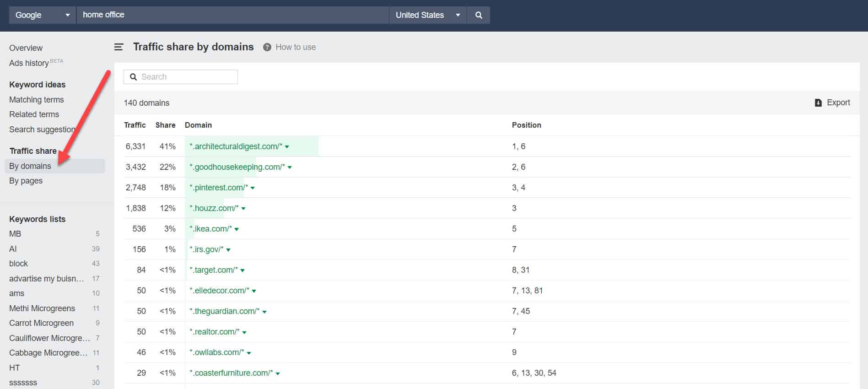Click the domain Search input field
Image resolution: width=868 pixels, height=389 pixels.
click(x=188, y=77)
